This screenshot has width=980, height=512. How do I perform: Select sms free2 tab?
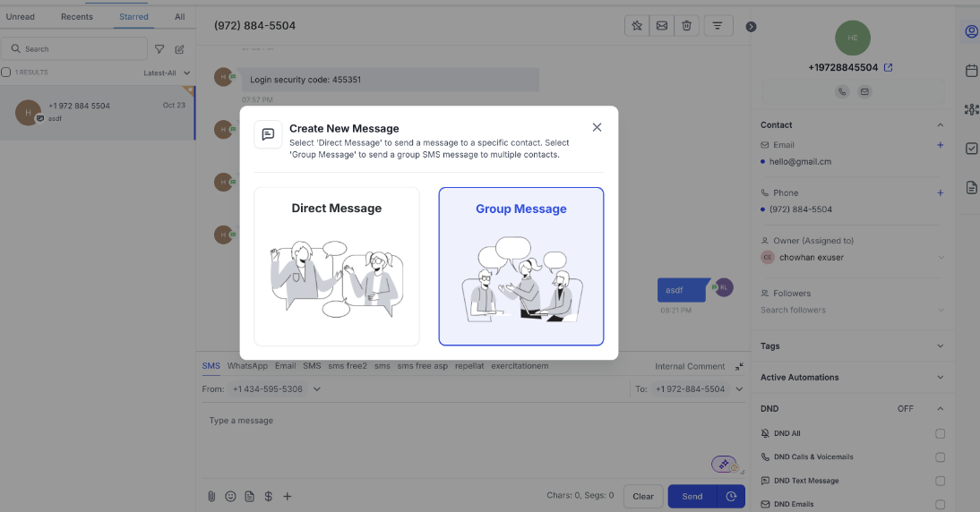pyautogui.click(x=348, y=366)
